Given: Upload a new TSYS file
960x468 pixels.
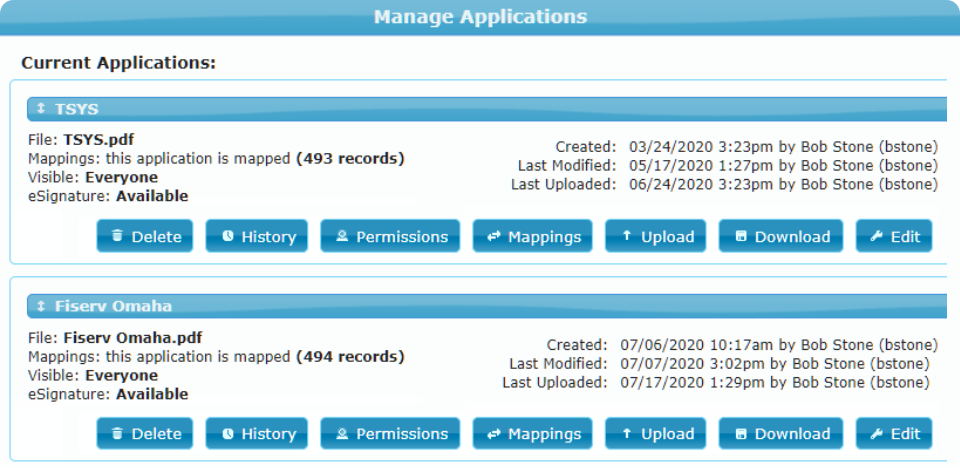Looking at the screenshot, I should coord(656,236).
